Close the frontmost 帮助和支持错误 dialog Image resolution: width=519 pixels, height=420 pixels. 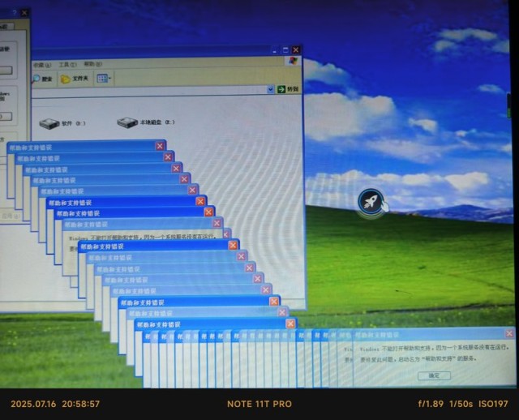(x=509, y=334)
